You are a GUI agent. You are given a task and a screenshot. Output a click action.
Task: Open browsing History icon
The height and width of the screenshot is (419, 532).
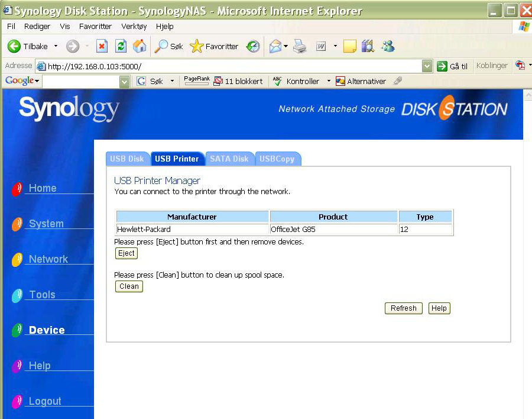(x=253, y=46)
